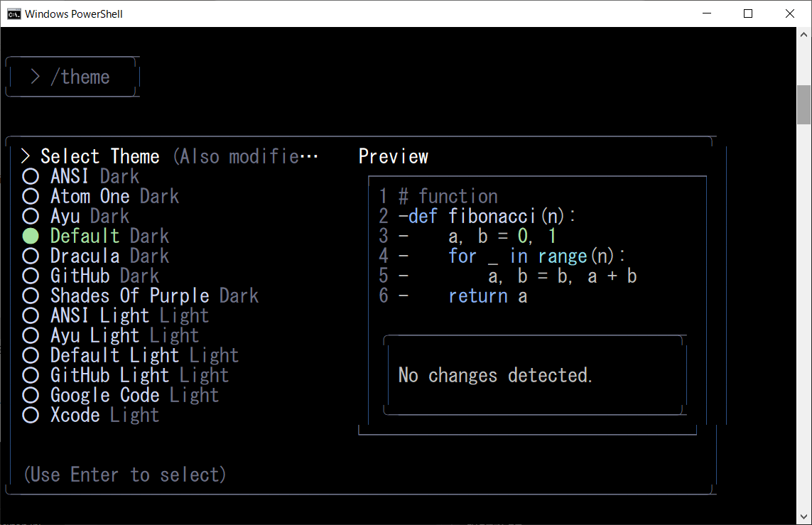Select the Ayu Dark theme radio button

31,217
